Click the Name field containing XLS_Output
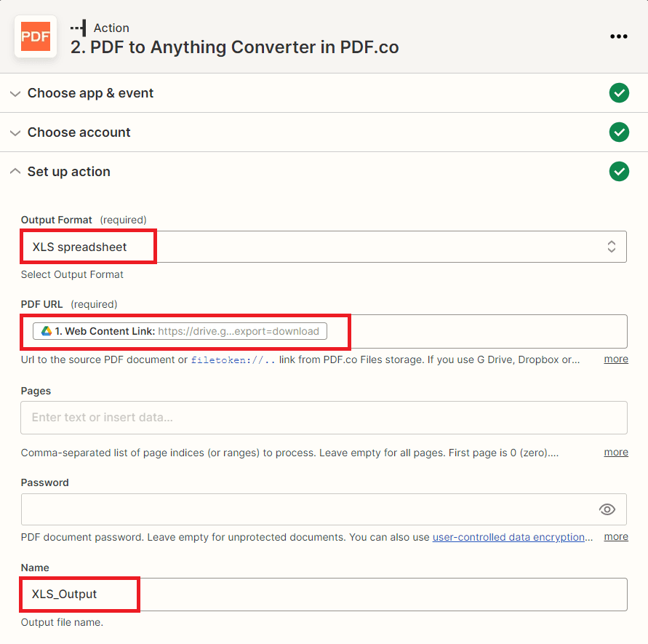648x644 pixels. click(324, 594)
